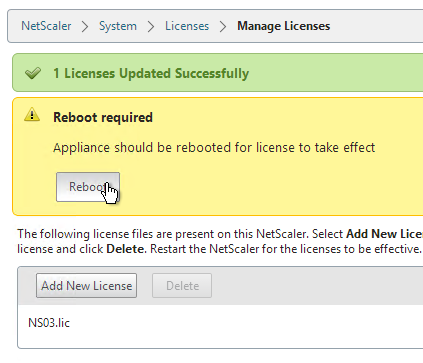Click the appliance reboot message text
423x363 pixels.
click(x=214, y=147)
